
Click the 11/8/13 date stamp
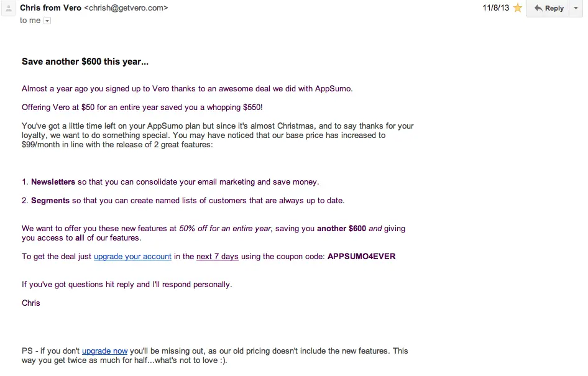tap(495, 8)
